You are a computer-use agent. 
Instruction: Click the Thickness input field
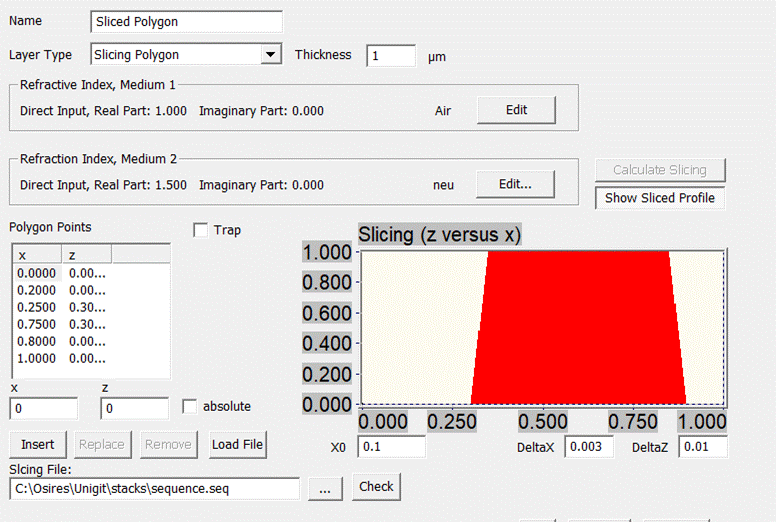point(391,56)
